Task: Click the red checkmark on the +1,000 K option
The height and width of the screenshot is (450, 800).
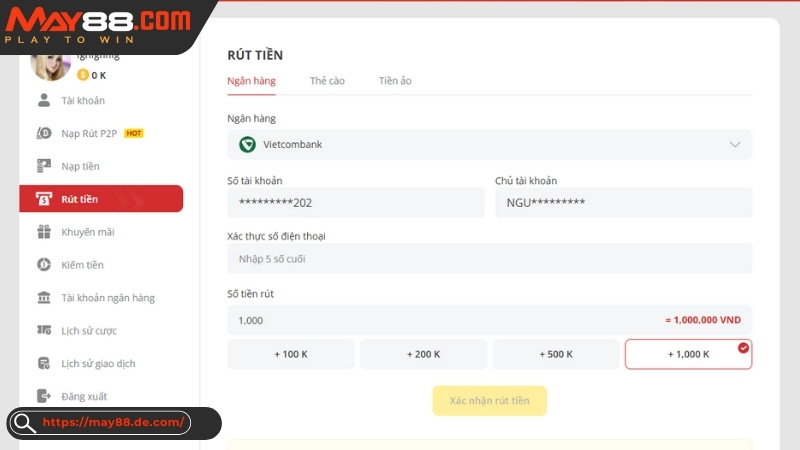Action: (743, 347)
